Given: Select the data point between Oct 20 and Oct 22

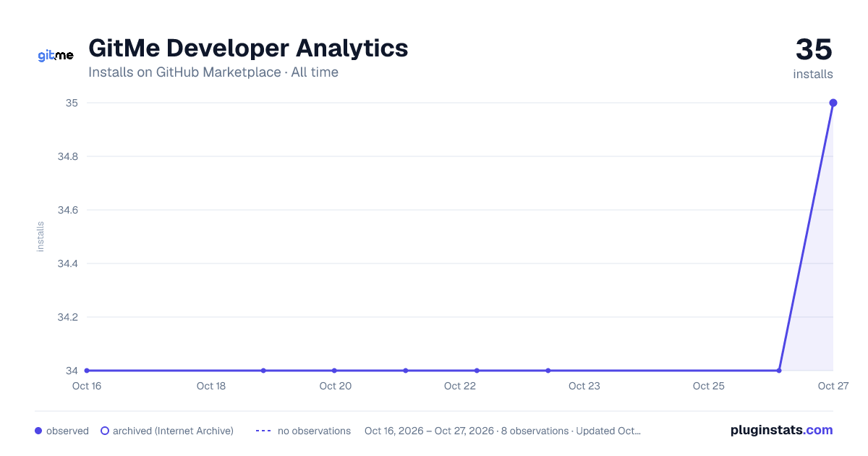Looking at the screenshot, I should point(406,371).
